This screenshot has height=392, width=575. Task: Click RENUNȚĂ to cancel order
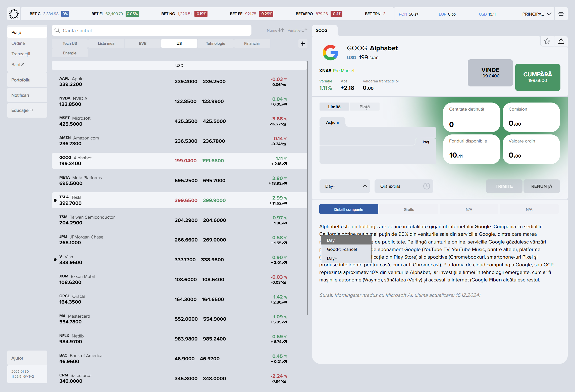[x=542, y=186]
